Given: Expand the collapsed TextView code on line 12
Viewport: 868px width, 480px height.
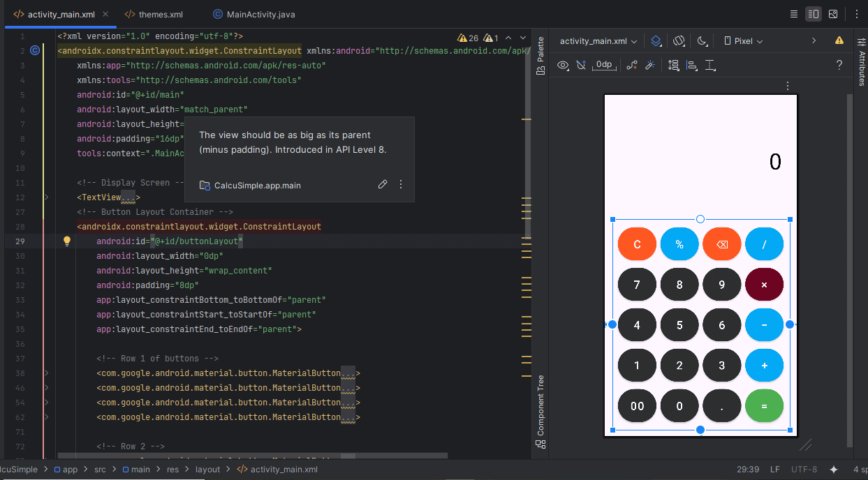Looking at the screenshot, I should (x=129, y=197).
